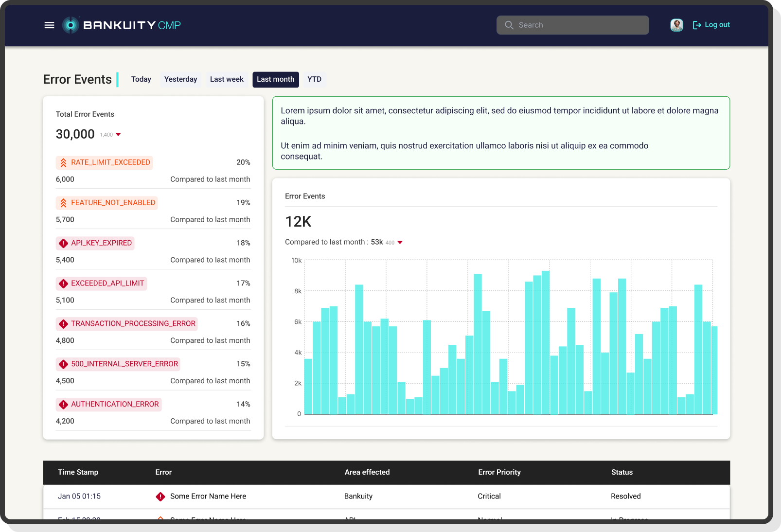This screenshot has height=532, width=781.
Task: Click the RATE_LIMIT_EXCEEDED error label
Action: coord(110,162)
